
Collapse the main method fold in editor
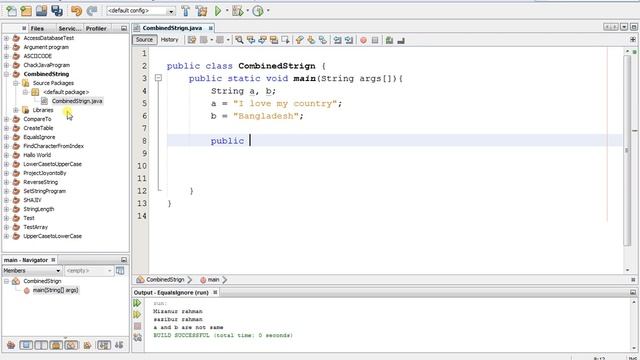tap(158, 78)
